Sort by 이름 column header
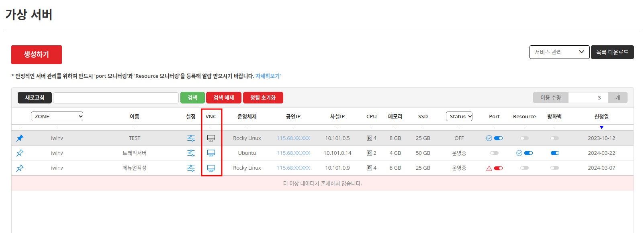 click(135, 116)
